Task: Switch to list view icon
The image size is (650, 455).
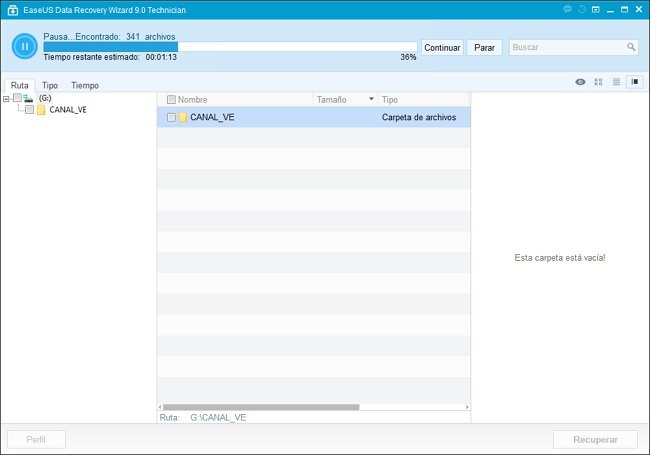Action: [x=616, y=82]
